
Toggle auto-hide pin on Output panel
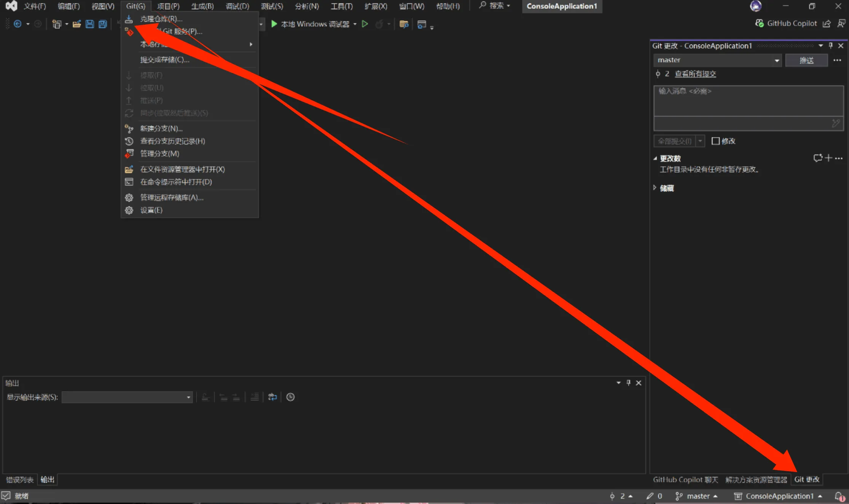pos(629,383)
